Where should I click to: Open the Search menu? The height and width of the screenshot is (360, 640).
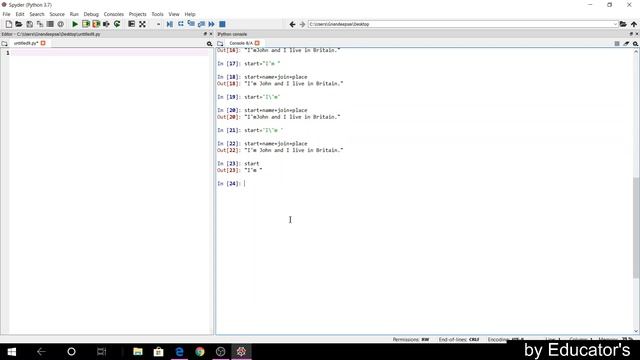pyautogui.click(x=37, y=14)
